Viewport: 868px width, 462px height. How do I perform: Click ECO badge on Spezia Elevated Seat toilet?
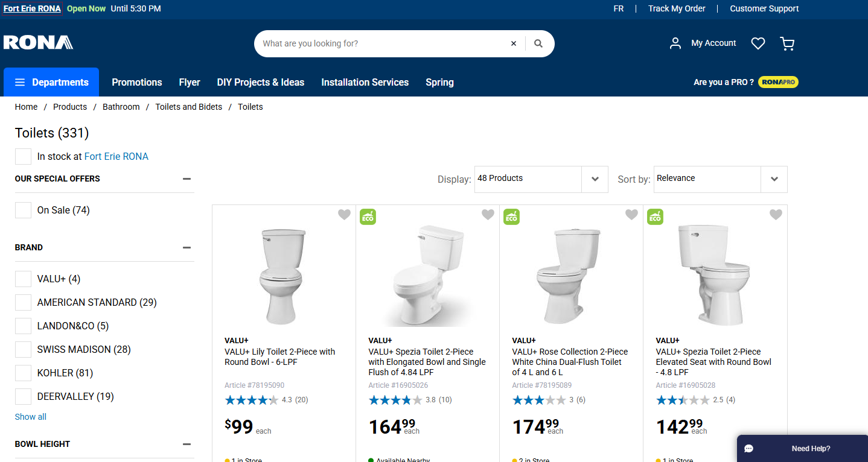pyautogui.click(x=656, y=217)
